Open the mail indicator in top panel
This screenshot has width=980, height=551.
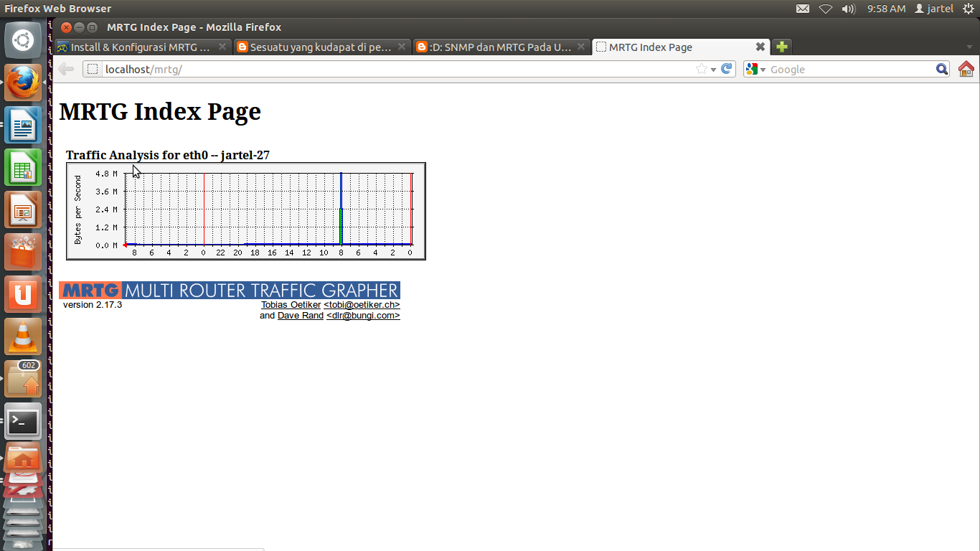(x=803, y=9)
